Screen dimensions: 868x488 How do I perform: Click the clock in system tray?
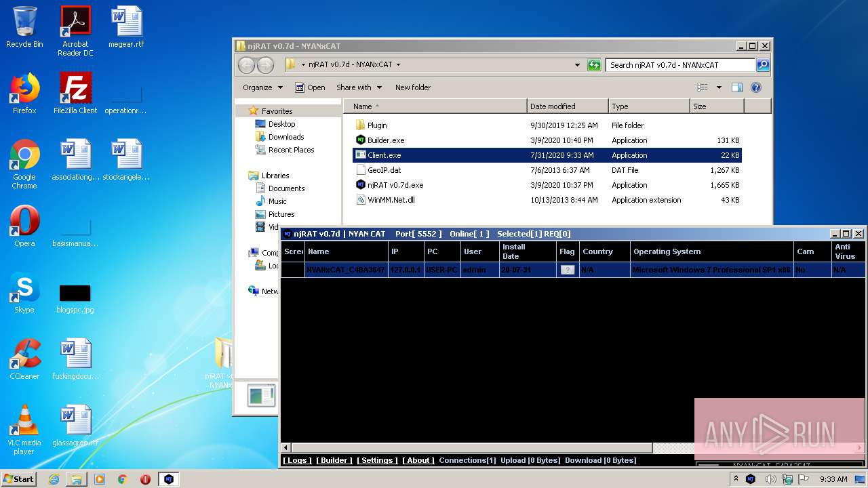point(833,479)
